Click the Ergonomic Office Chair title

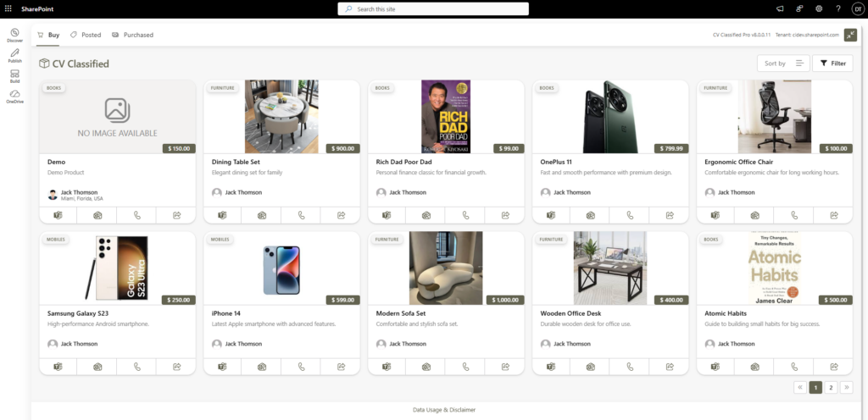click(739, 162)
